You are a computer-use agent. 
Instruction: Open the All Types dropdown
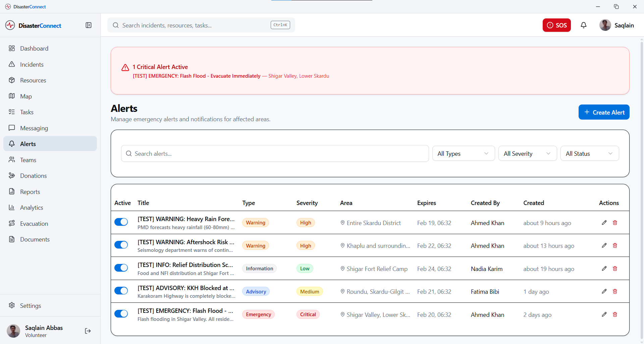[x=463, y=153]
